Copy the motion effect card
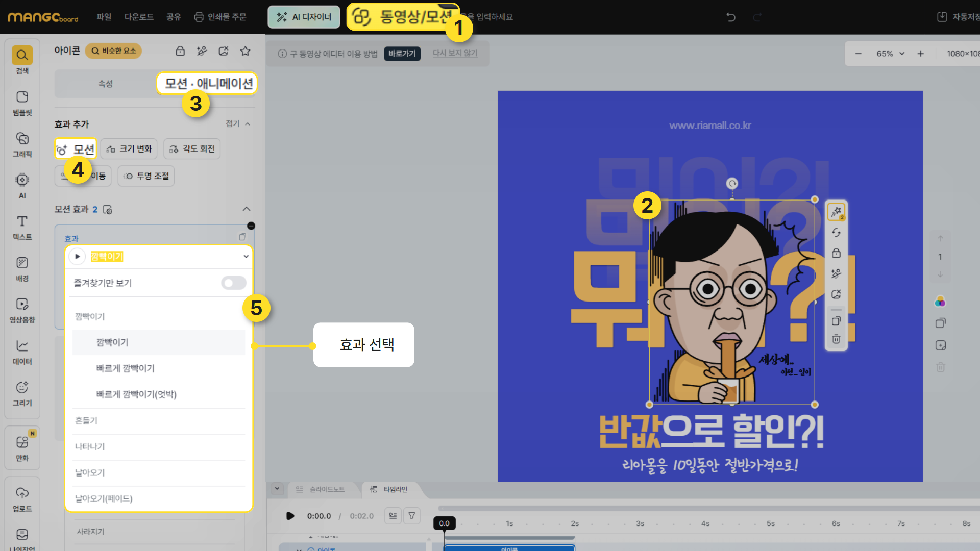 242,237
